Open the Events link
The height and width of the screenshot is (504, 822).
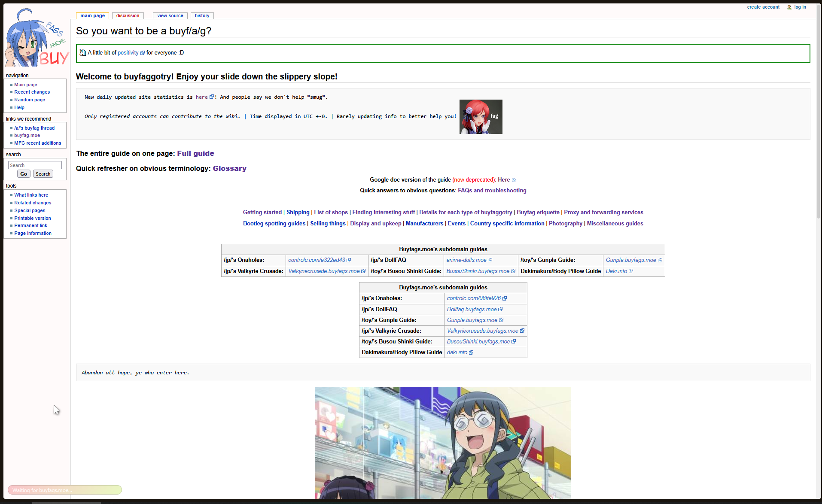tap(457, 224)
